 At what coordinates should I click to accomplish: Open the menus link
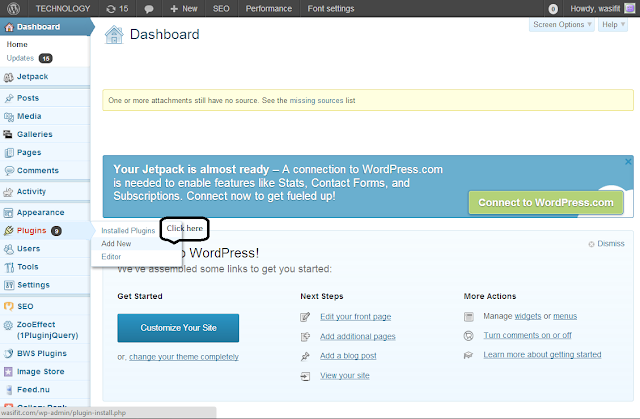565,316
